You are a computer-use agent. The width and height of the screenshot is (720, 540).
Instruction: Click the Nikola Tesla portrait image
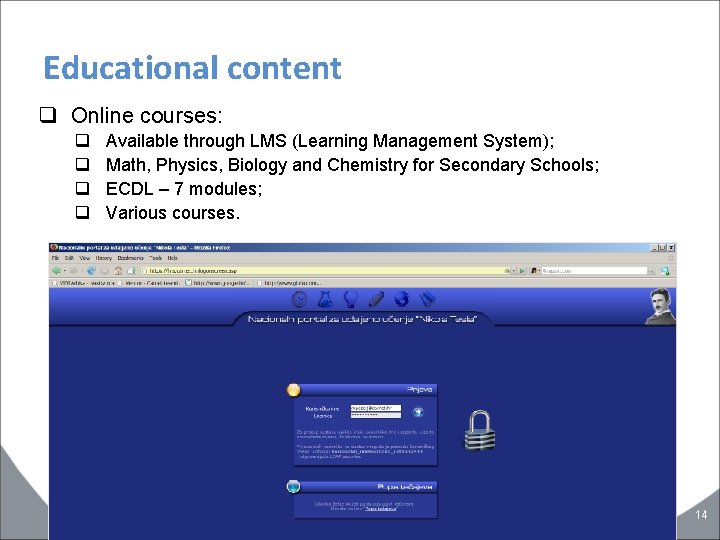[x=660, y=307]
